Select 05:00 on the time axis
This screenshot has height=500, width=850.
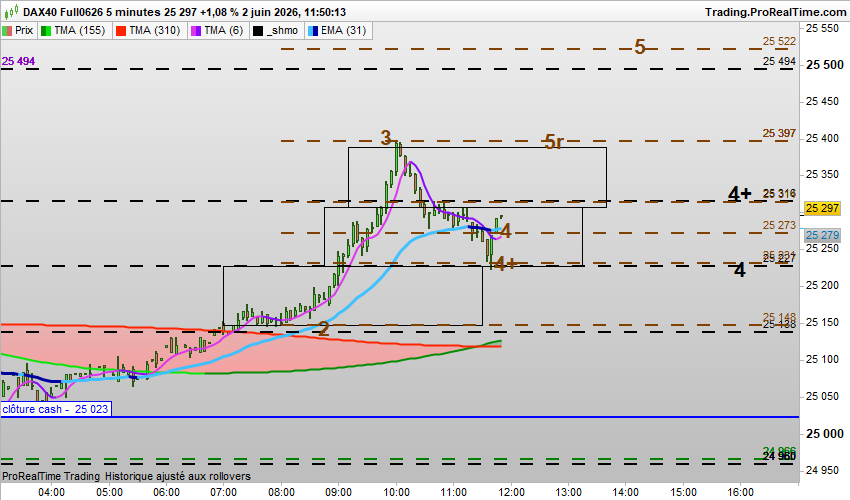[109, 492]
